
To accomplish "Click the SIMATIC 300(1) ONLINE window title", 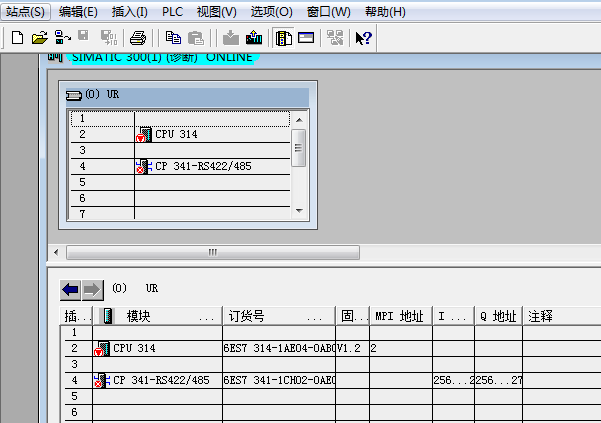I will click(x=162, y=57).
